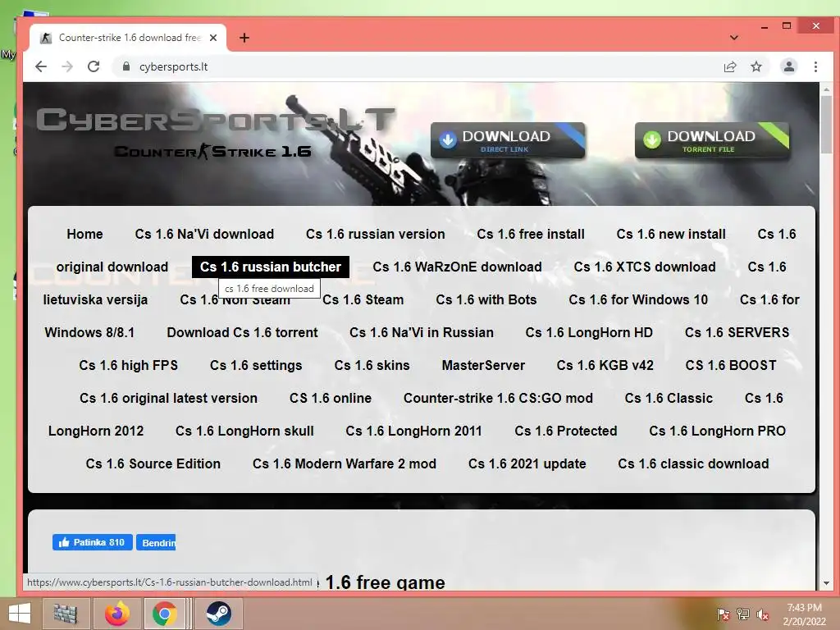This screenshot has width=840, height=630.
Task: Open Cs 1.6 2021 update
Action: tap(527, 463)
